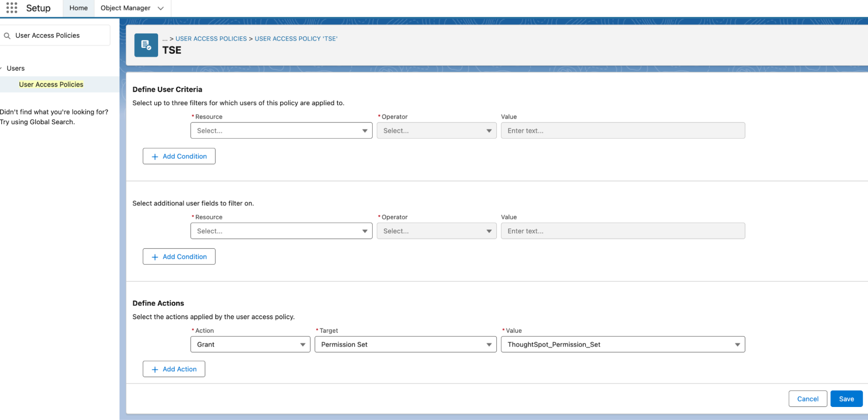Viewport: 868px width, 420px height.
Task: Switch to the Object Manager tab
Action: pyautogui.click(x=125, y=8)
